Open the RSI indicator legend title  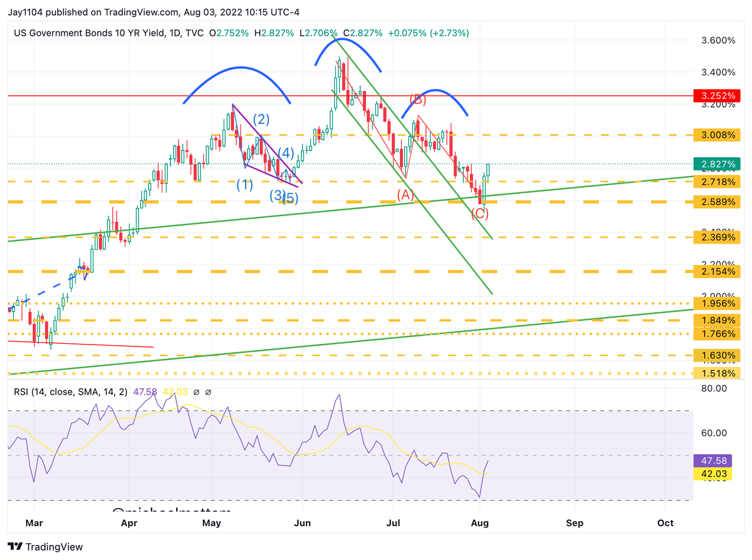click(71, 391)
